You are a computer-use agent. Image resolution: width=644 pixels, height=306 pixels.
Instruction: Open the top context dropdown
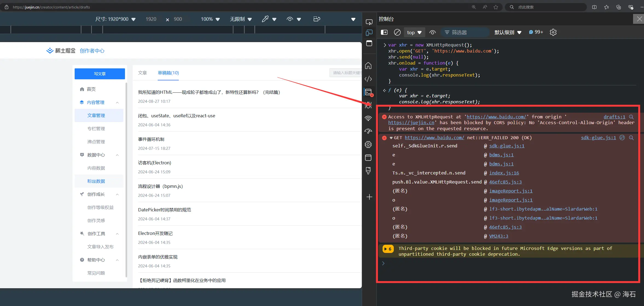pyautogui.click(x=414, y=32)
